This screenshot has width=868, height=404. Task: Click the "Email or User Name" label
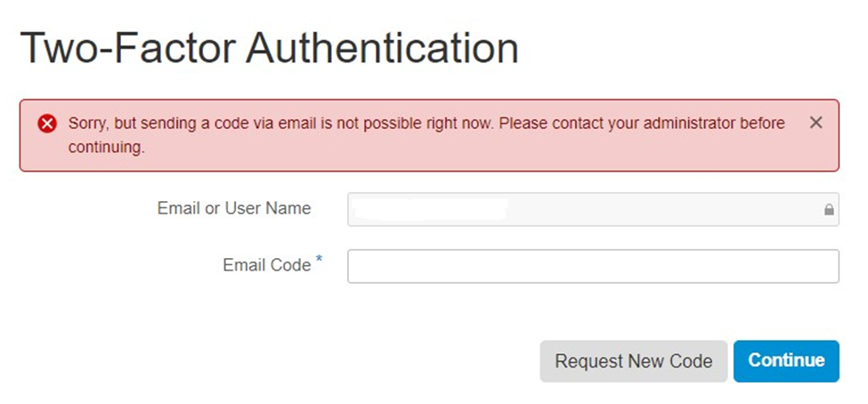[234, 208]
